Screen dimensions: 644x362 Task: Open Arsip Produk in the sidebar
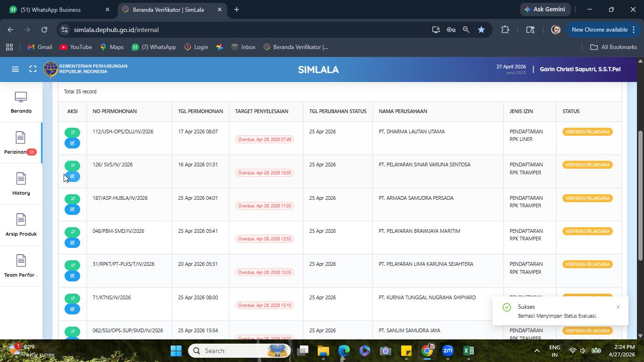[x=21, y=225]
